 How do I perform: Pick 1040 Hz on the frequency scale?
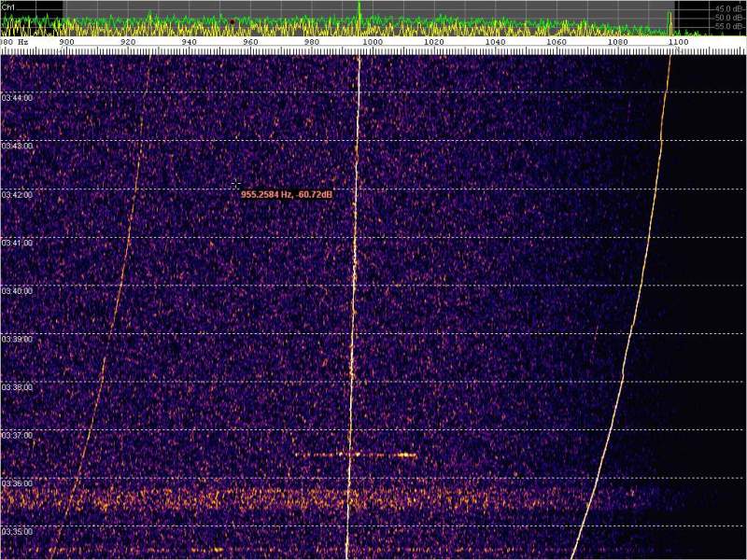tap(495, 43)
